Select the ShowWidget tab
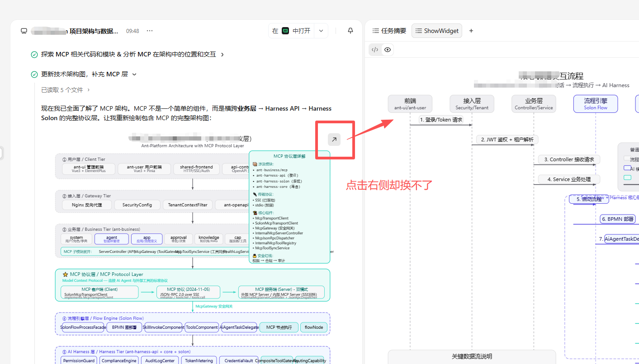The image size is (639, 364). click(x=437, y=31)
